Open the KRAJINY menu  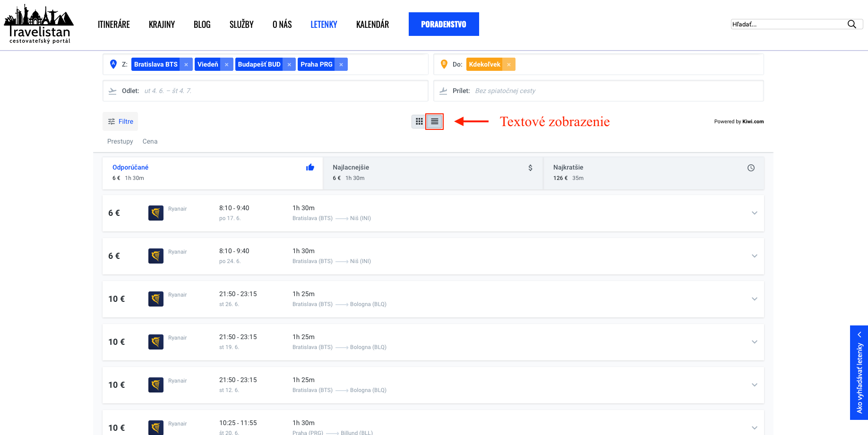[162, 25]
